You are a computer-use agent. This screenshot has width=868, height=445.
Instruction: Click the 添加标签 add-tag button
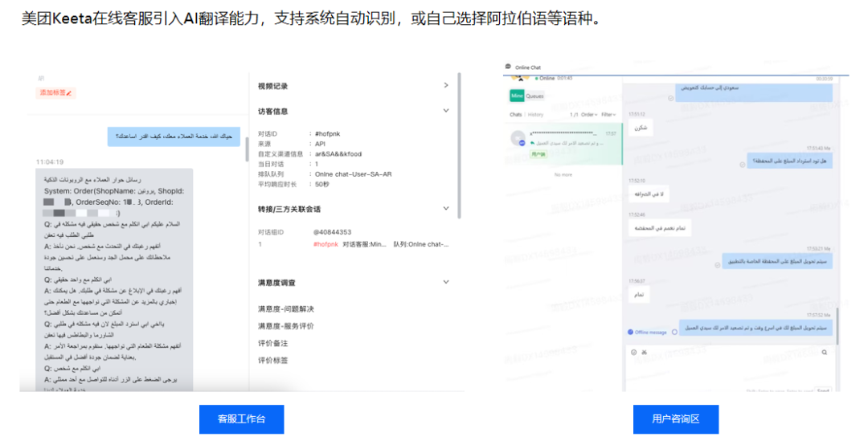pos(55,93)
